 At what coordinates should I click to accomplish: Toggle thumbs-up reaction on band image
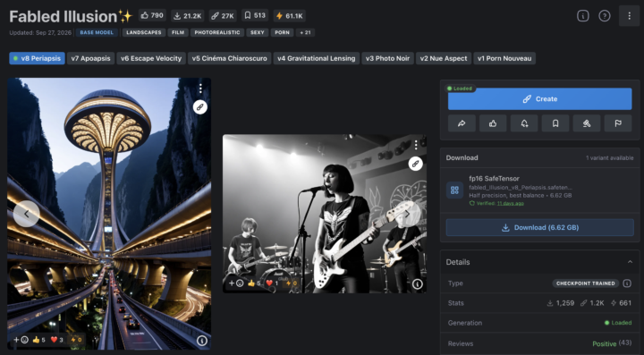[x=254, y=283]
